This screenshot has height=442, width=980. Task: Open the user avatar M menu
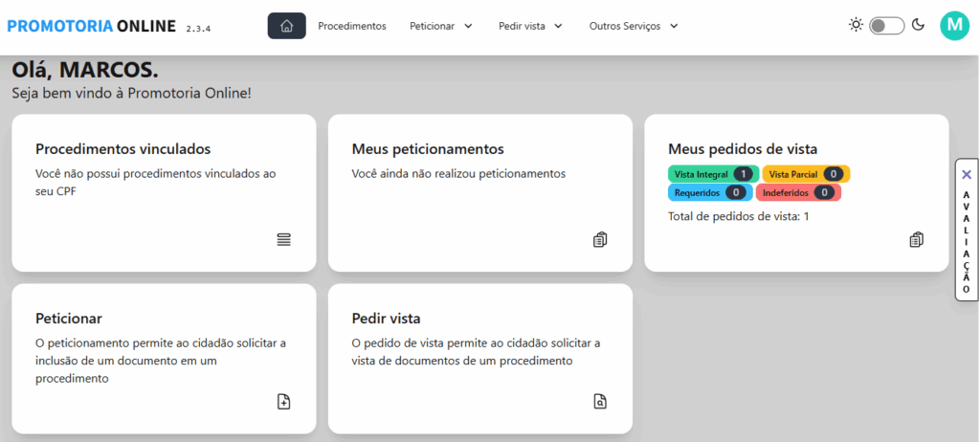954,26
